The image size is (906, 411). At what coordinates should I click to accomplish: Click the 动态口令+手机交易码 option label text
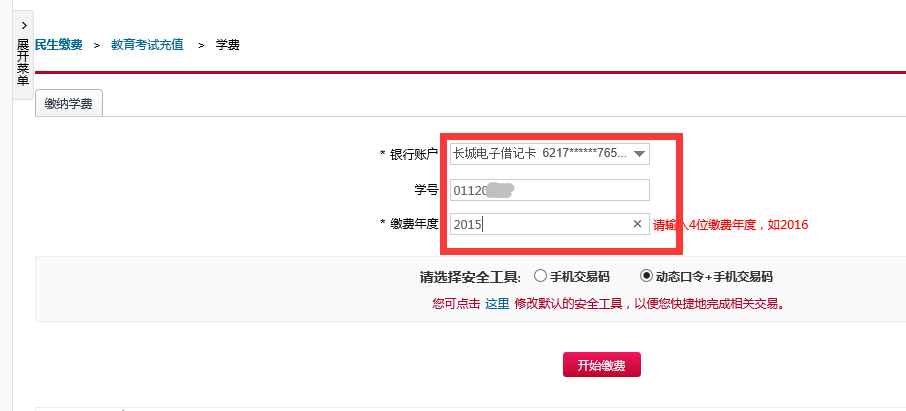(x=714, y=276)
